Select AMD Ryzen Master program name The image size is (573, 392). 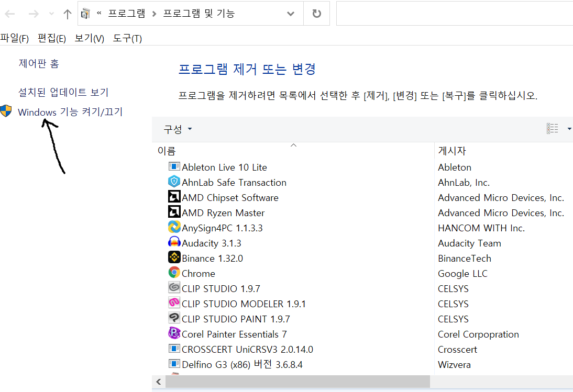[223, 213]
